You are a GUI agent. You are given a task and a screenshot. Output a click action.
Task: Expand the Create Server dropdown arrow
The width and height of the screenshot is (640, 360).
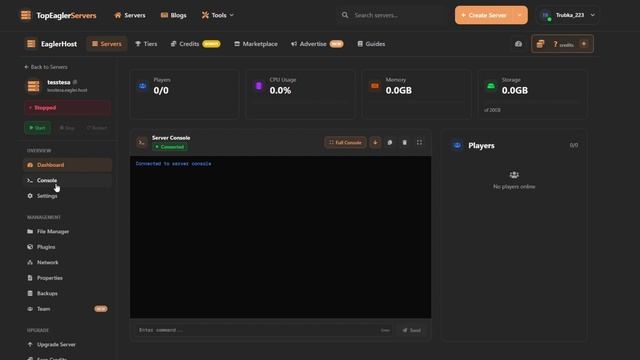520,15
